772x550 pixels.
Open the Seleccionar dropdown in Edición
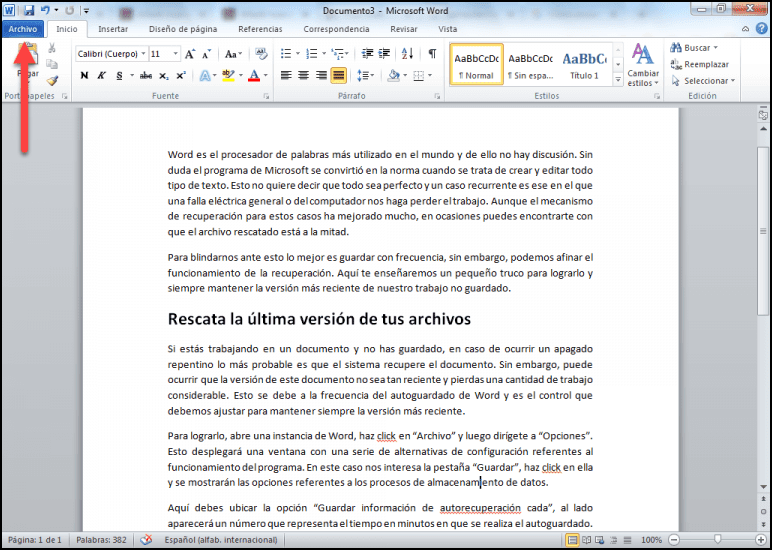[x=708, y=81]
